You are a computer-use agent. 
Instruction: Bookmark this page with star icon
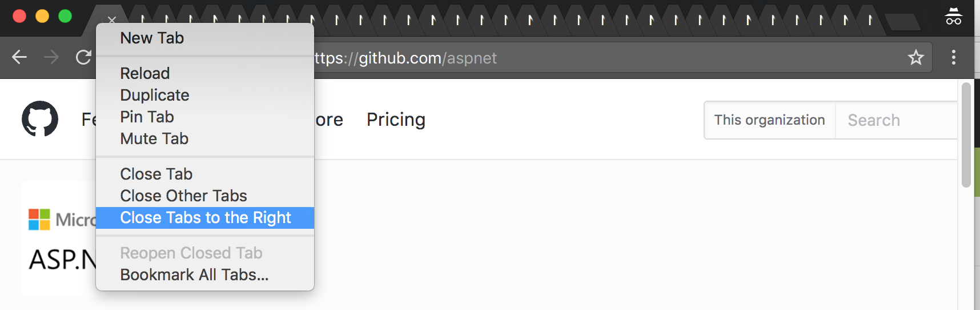[916, 57]
